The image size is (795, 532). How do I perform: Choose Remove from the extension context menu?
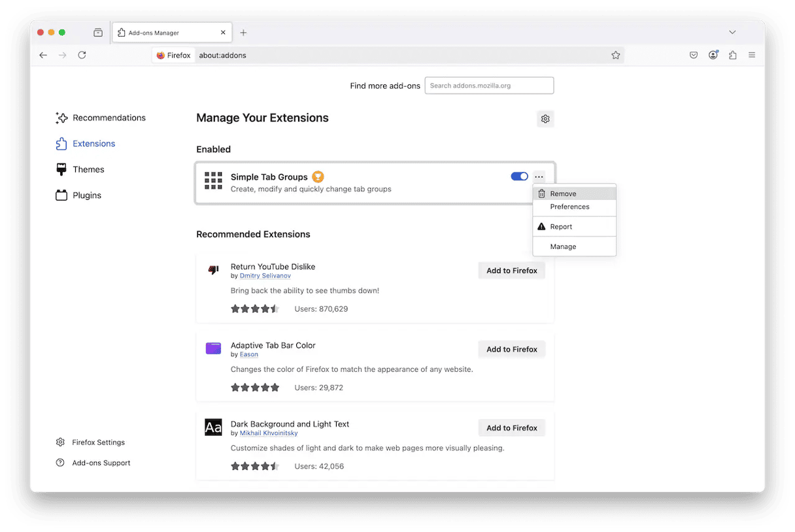click(x=563, y=194)
